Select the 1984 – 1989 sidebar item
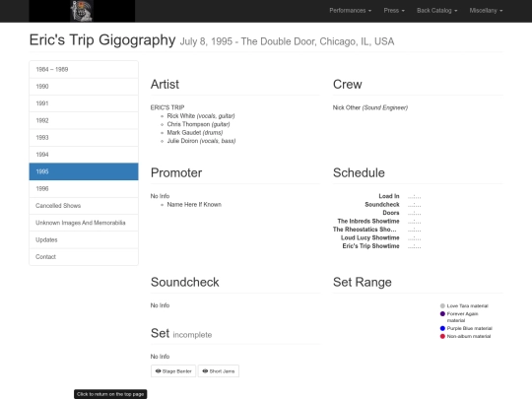The height and width of the screenshot is (399, 532). tap(84, 70)
